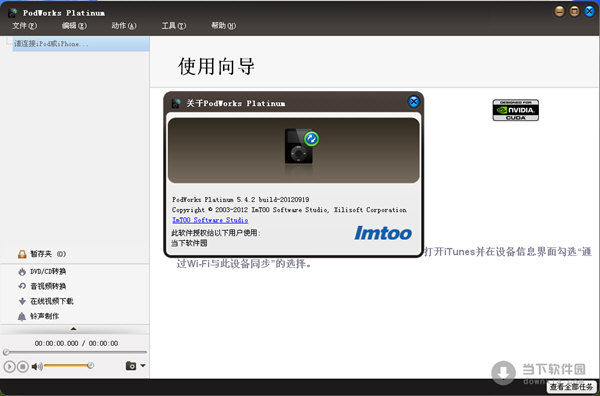This screenshot has width=600, height=396.
Task: Collapse the player panel with up arrow
Action: [x=73, y=329]
